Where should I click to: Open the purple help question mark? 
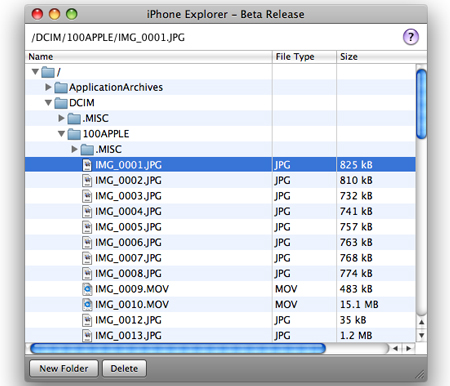411,37
